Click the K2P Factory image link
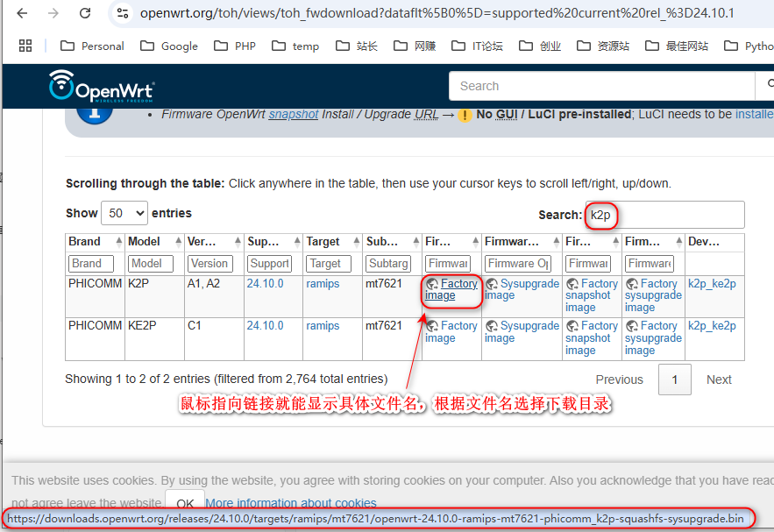 point(451,289)
